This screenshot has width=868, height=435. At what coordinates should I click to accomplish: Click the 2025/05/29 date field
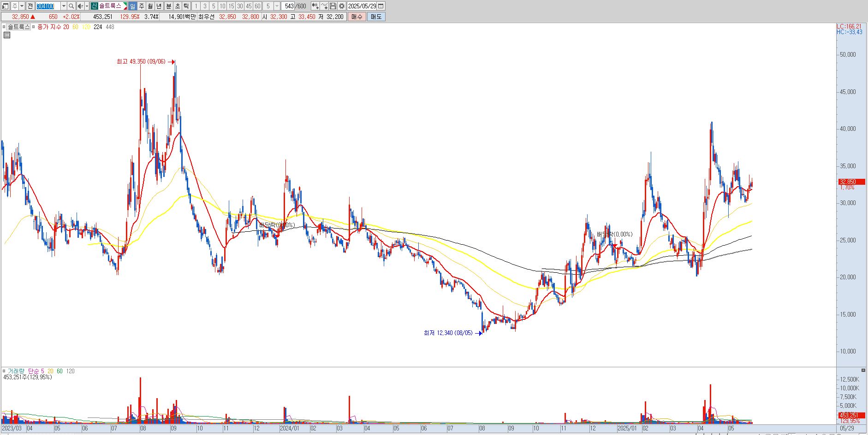click(x=362, y=6)
